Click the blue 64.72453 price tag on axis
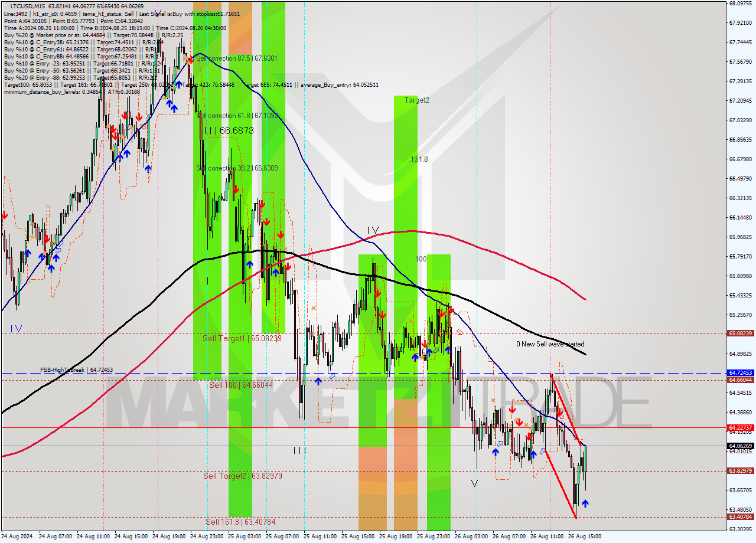Image resolution: width=756 pixels, height=543 pixels. point(741,373)
